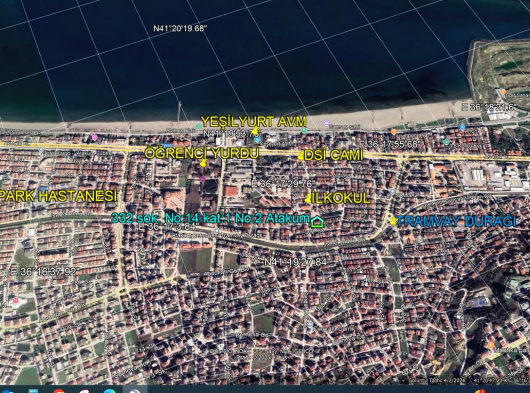Click the YEŞİLYURT AVM label text
530x393 pixels.
click(254, 121)
